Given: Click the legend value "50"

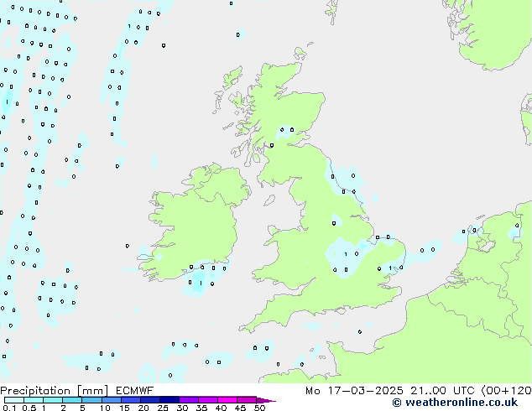Looking at the screenshot, I should [x=259, y=408].
